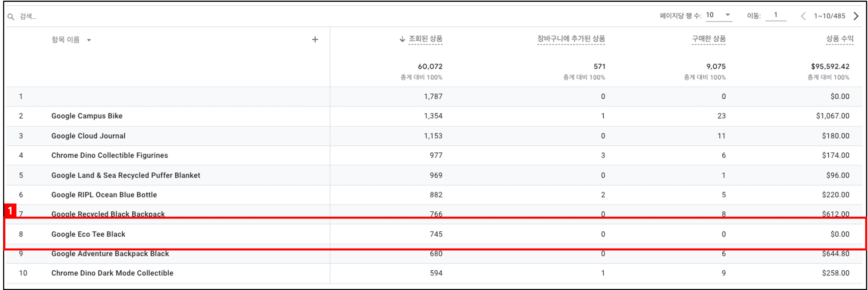The height and width of the screenshot is (290, 868).
Task: Click Google Adventure Backpack Black item
Action: tap(110, 253)
